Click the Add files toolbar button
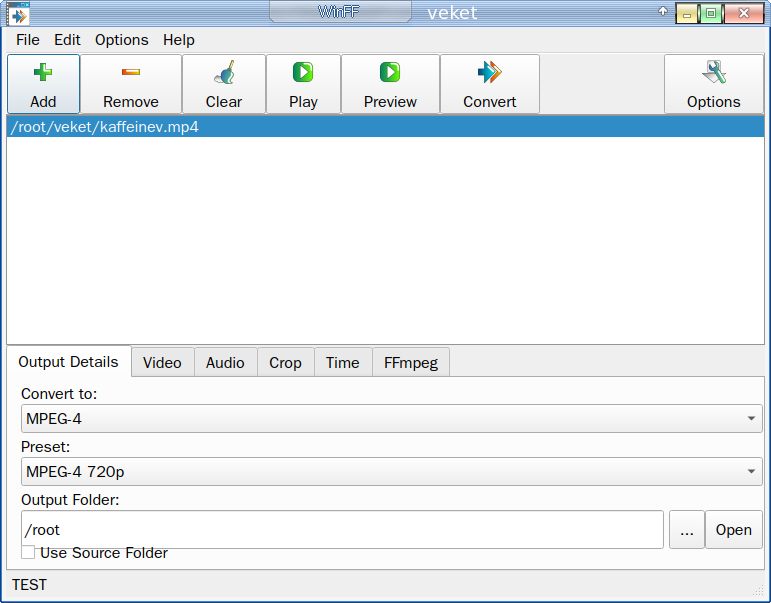The image size is (771, 603). 43,84
